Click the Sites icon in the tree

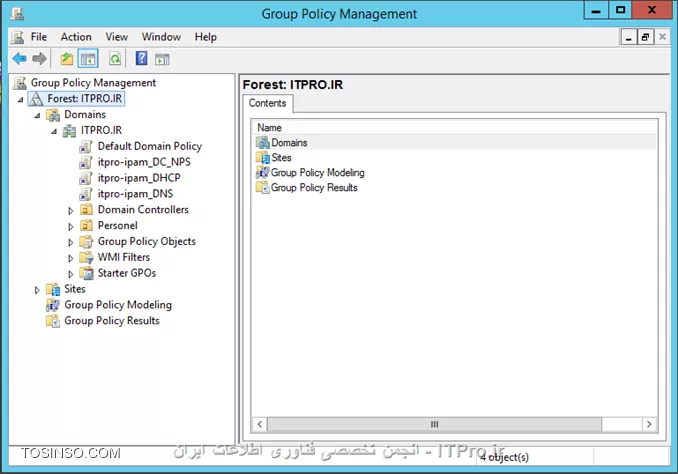coord(53,289)
